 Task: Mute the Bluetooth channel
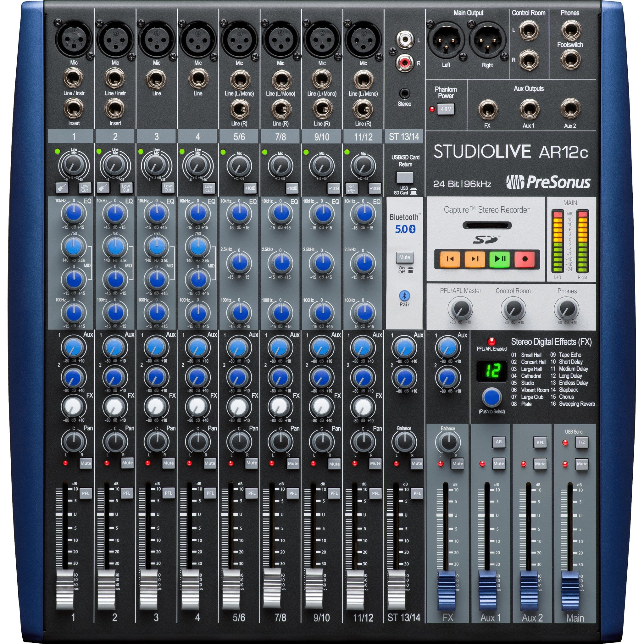click(x=404, y=257)
